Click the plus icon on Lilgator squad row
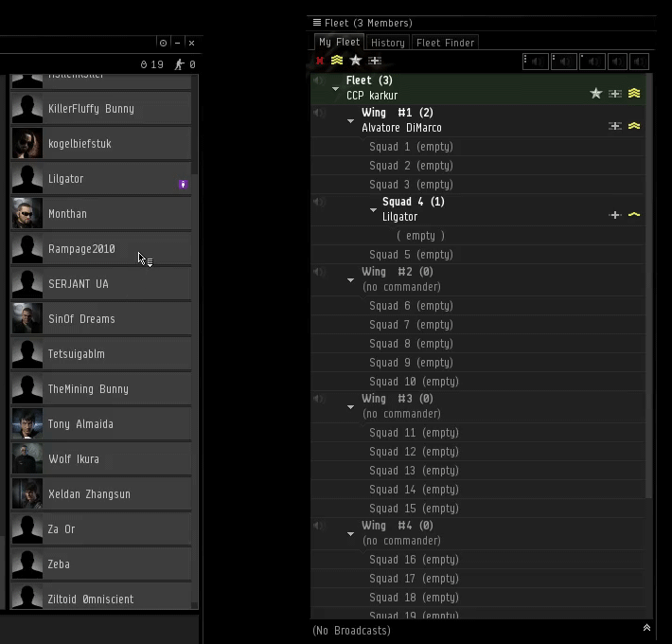Viewport: 672px width, 644px height. (615, 215)
